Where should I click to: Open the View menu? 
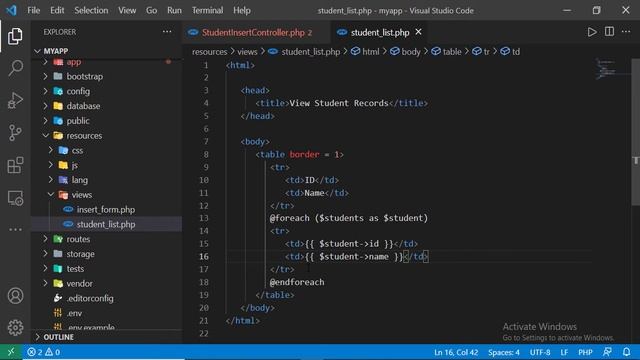tap(127, 10)
